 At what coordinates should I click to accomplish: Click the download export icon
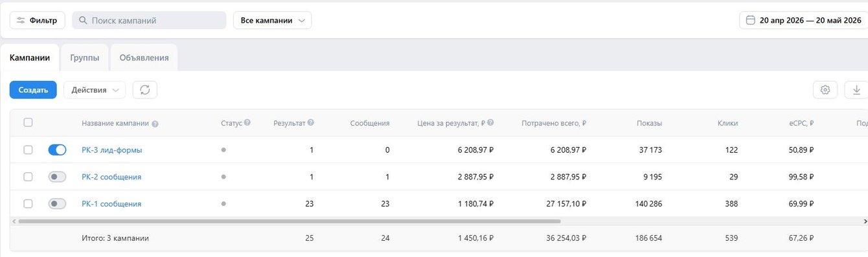(856, 90)
